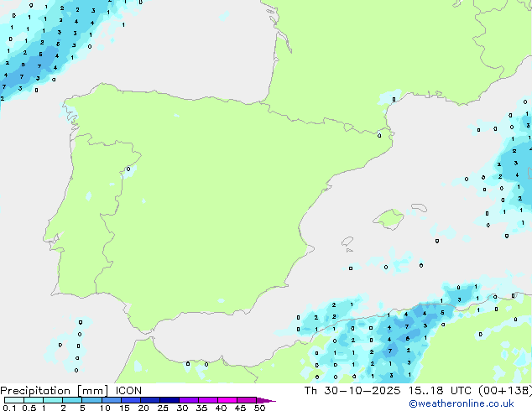Pick the 10–15 mm legend swatch

coord(112,400)
